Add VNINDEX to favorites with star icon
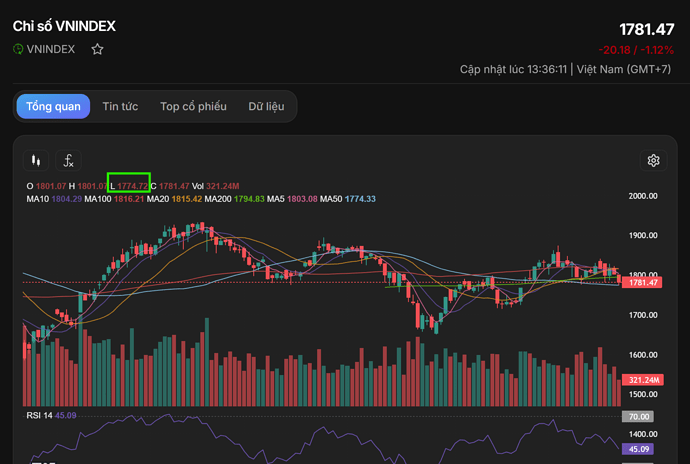690x464 pixels. (x=97, y=49)
